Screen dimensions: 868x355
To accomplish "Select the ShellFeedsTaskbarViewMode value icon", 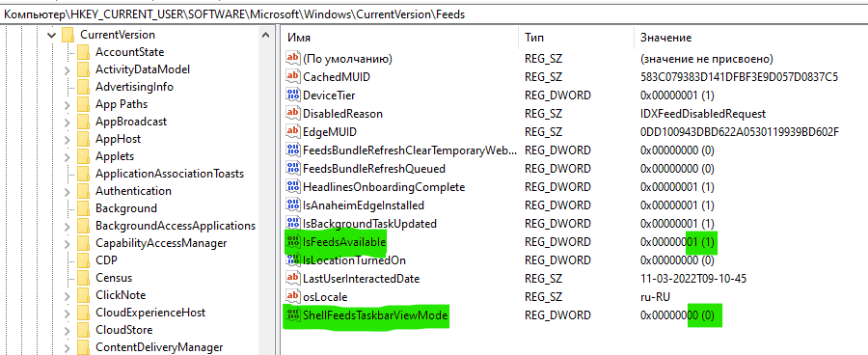I will point(292,315).
